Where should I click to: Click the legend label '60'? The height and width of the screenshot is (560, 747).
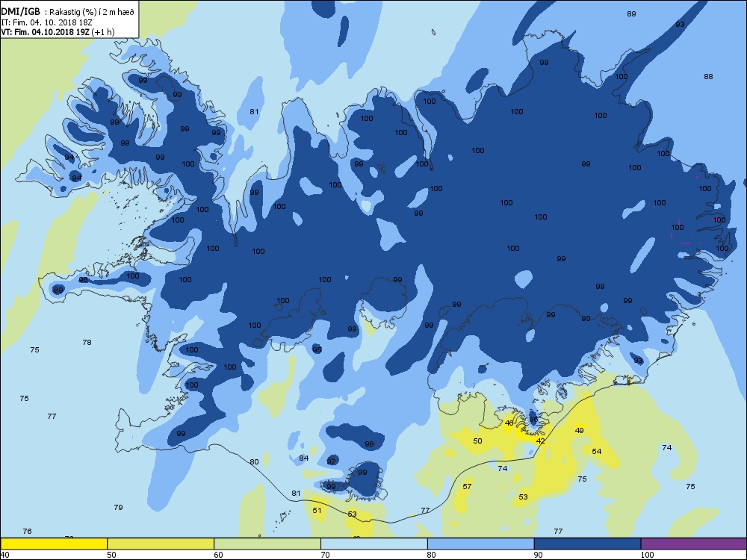tap(218, 555)
